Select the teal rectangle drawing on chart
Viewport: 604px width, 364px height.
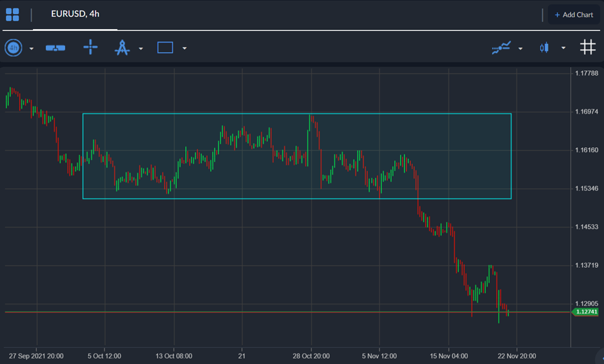click(x=297, y=156)
